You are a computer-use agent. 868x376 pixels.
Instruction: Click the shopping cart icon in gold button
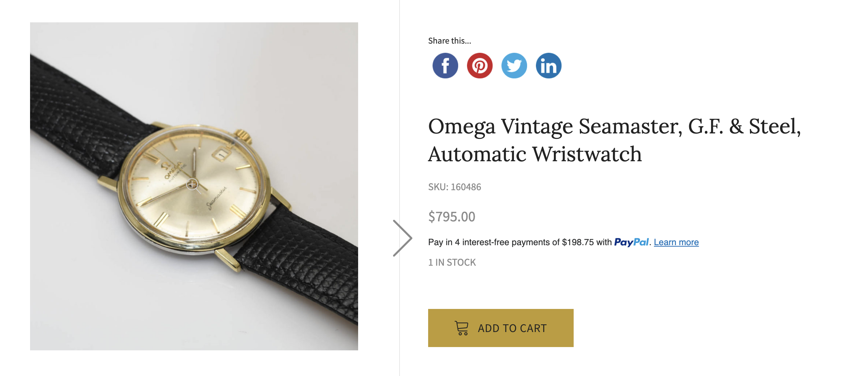(x=461, y=328)
